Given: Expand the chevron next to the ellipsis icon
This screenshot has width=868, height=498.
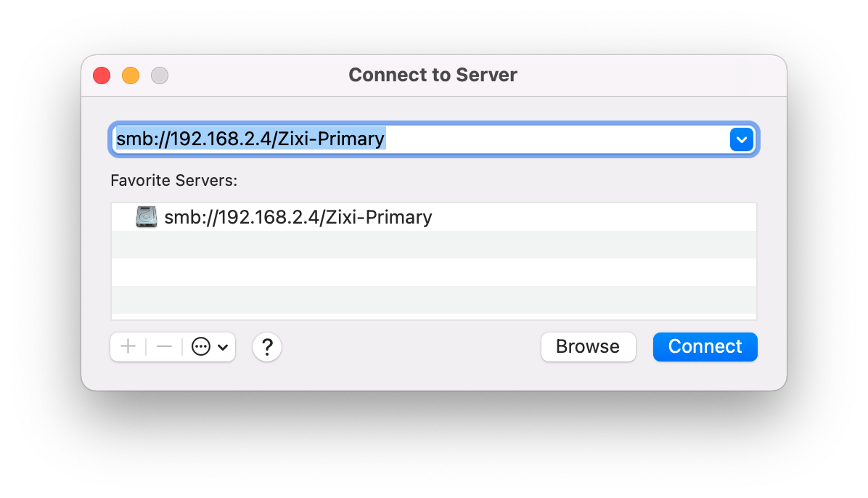Looking at the screenshot, I should click(223, 347).
